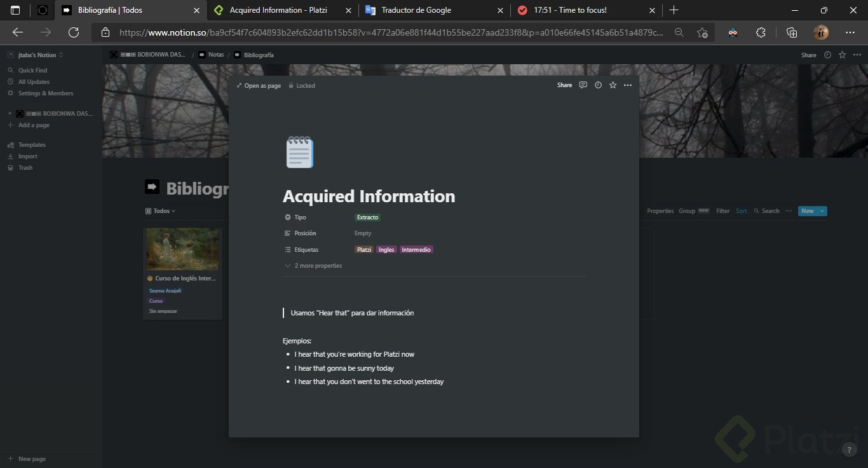Activate Search within the Bibliografía database
The width and height of the screenshot is (868, 468).
pyautogui.click(x=770, y=210)
